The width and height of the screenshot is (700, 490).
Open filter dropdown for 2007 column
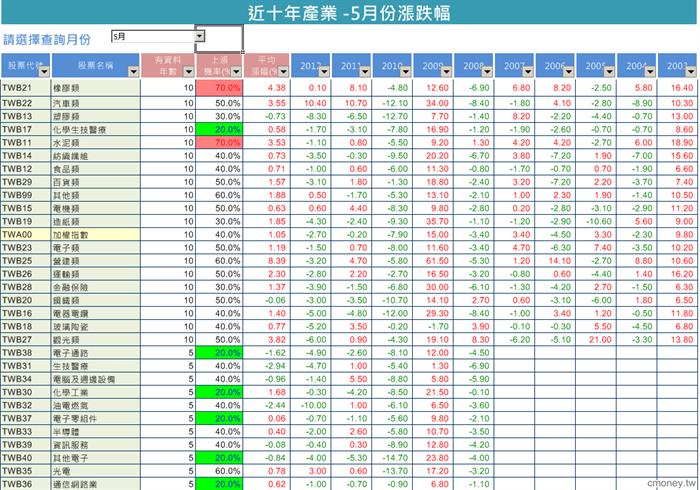pos(528,72)
